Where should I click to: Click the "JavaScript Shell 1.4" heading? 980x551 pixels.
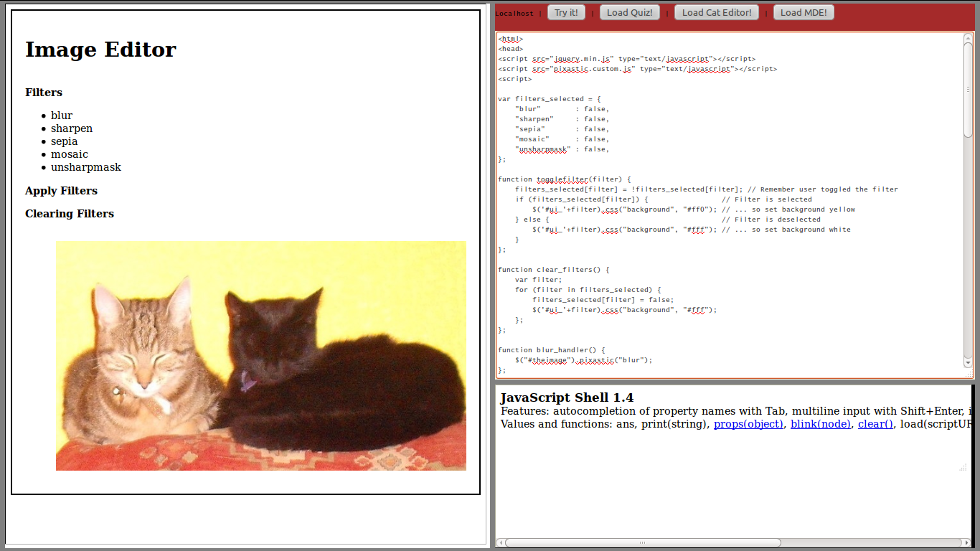[x=567, y=397]
